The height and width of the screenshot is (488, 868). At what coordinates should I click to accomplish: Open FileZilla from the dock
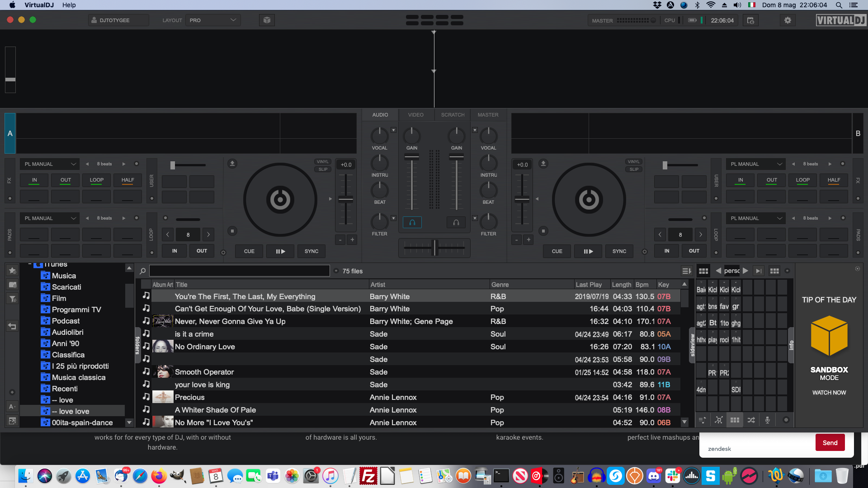click(368, 476)
